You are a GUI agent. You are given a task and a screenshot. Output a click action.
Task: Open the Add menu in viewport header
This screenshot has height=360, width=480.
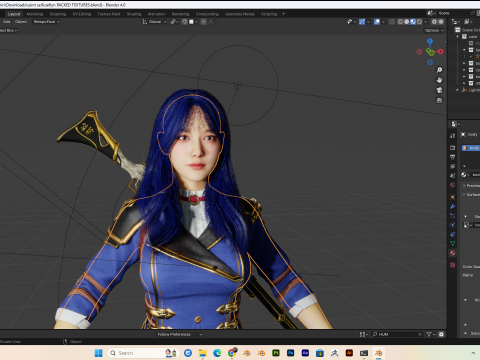coord(6,22)
